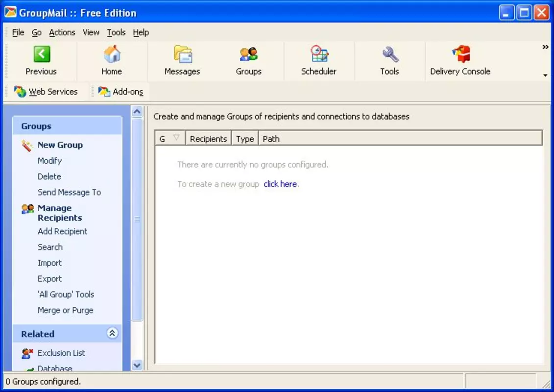Click '0 Groups configured.' status bar text

pyautogui.click(x=43, y=382)
